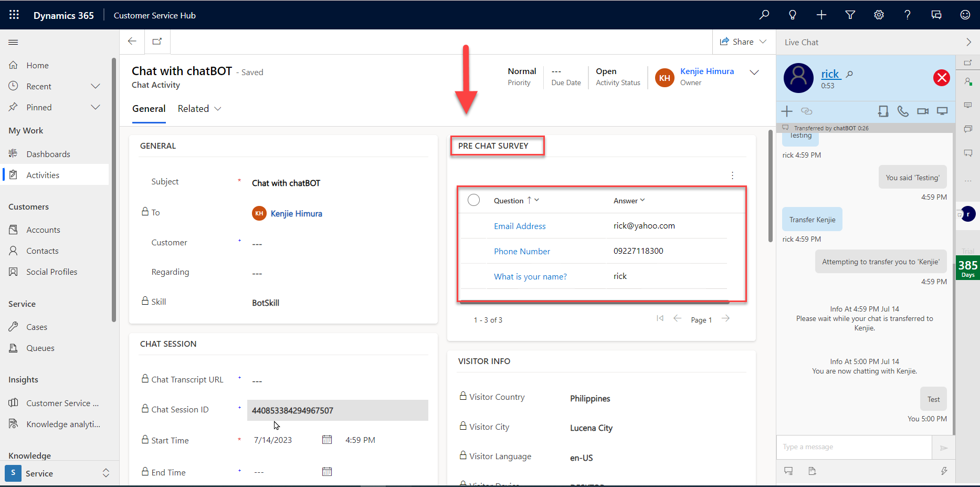
Task: Open Social Profiles in the sidebar
Action: 51,272
